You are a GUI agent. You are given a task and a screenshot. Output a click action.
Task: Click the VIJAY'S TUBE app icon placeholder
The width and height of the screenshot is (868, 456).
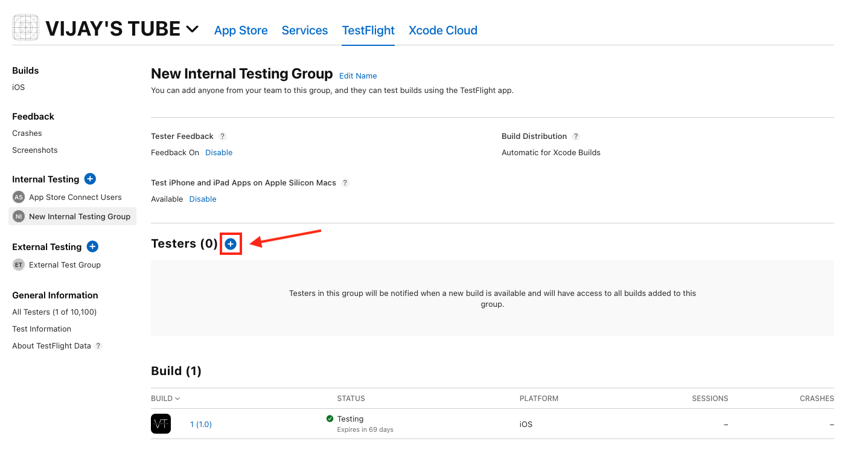26,28
